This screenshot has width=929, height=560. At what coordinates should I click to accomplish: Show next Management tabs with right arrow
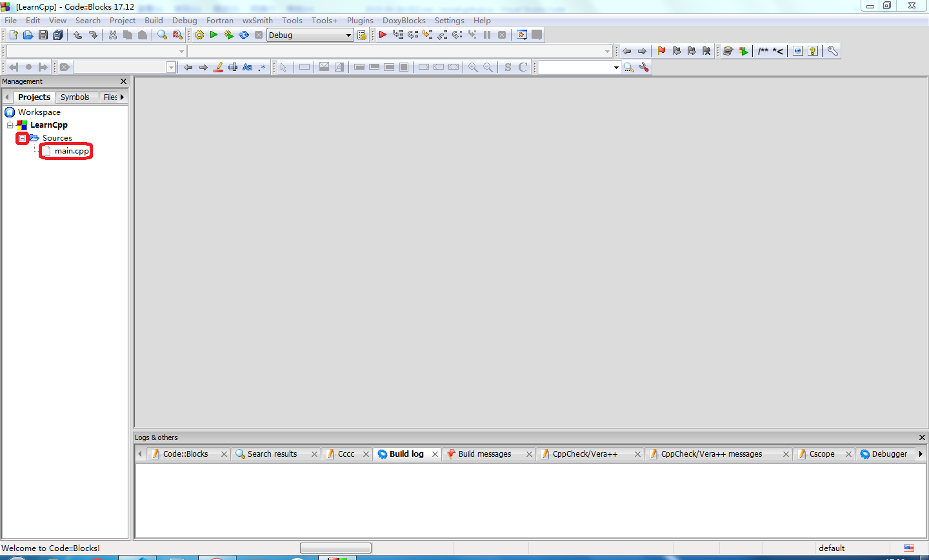pyautogui.click(x=122, y=97)
